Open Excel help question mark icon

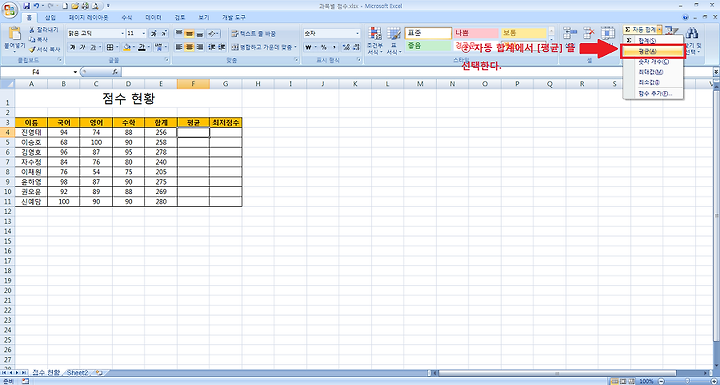click(686, 17)
